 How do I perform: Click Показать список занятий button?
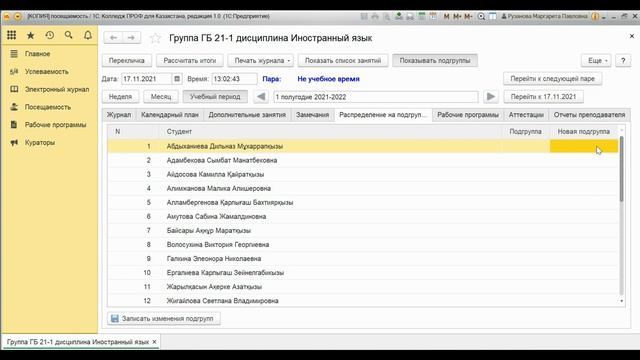click(343, 60)
